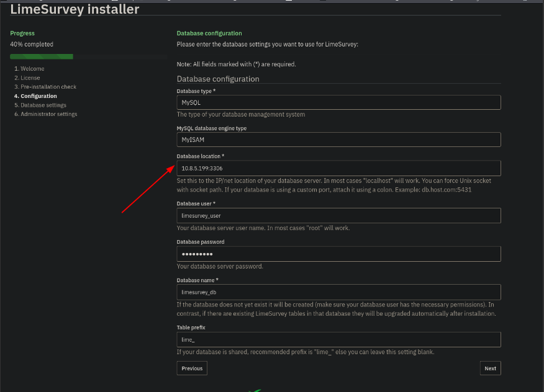Click the "Database user *" label

(x=196, y=204)
